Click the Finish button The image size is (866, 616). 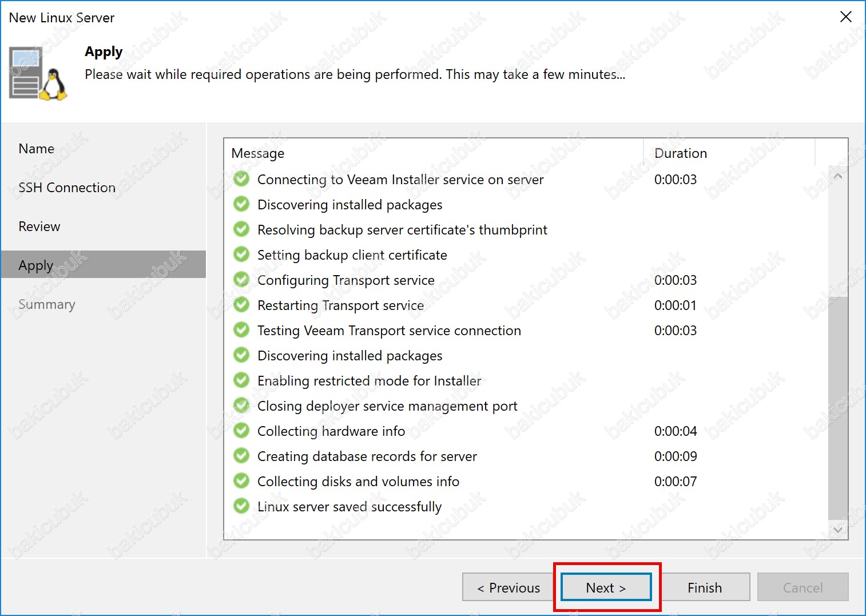(x=705, y=587)
